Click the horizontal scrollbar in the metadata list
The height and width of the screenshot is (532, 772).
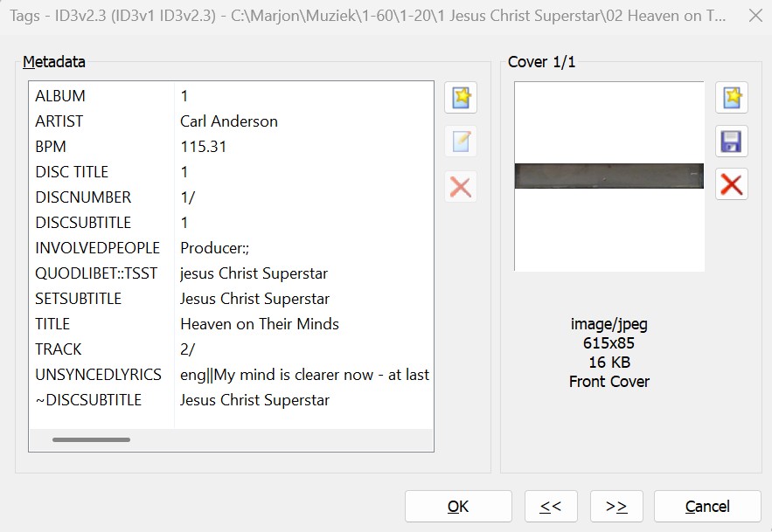91,439
